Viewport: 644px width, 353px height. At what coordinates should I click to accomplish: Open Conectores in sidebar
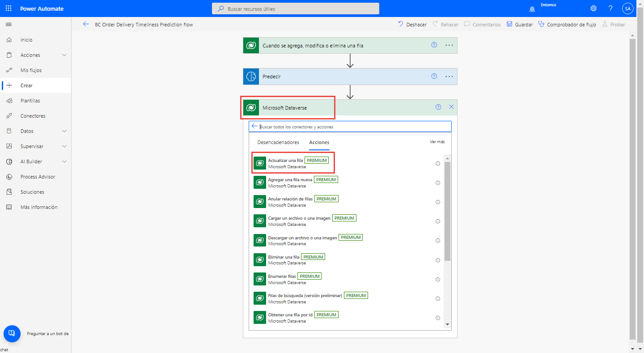point(35,116)
